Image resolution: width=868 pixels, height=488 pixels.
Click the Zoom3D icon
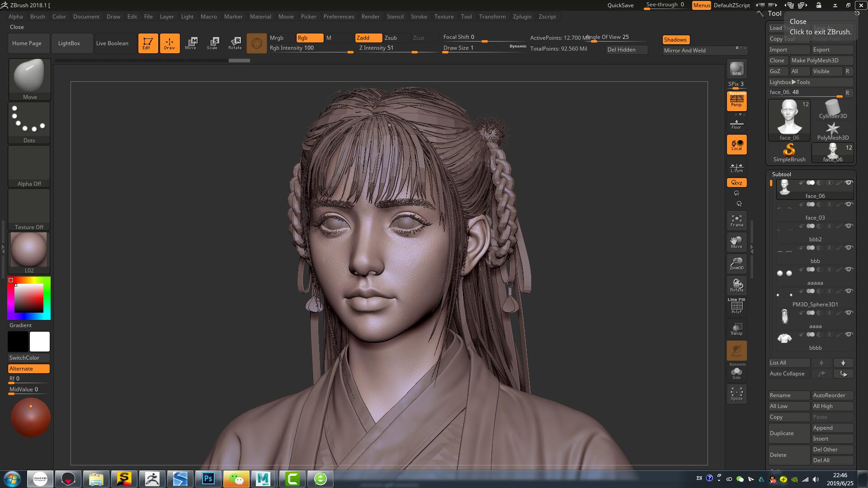737,264
